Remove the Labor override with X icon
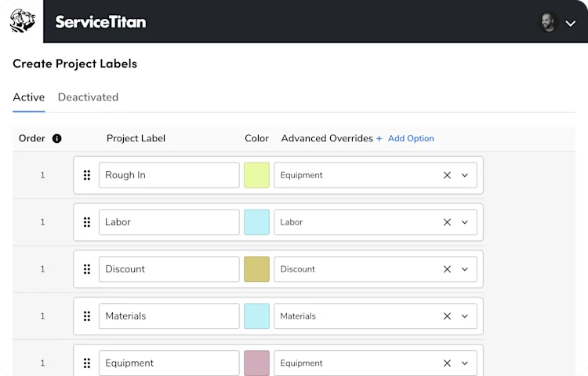 pos(447,222)
